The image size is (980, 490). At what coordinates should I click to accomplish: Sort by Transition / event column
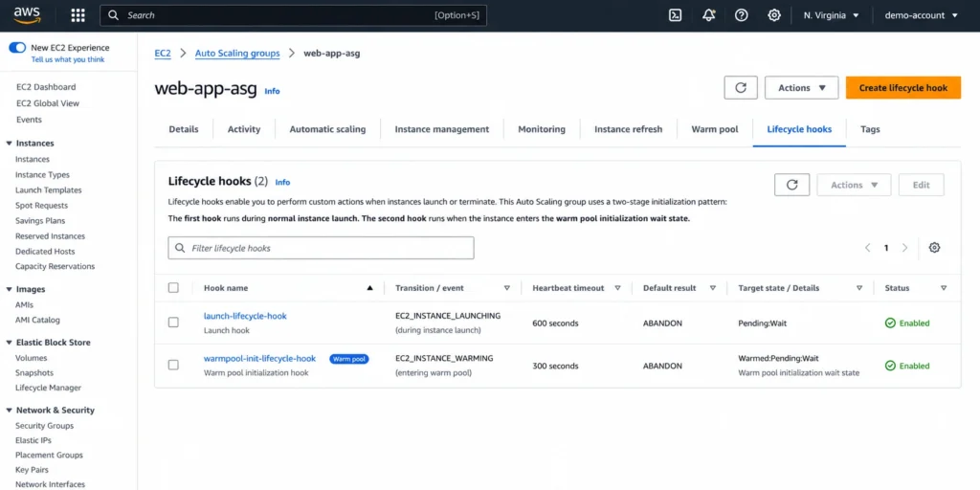[x=507, y=288]
